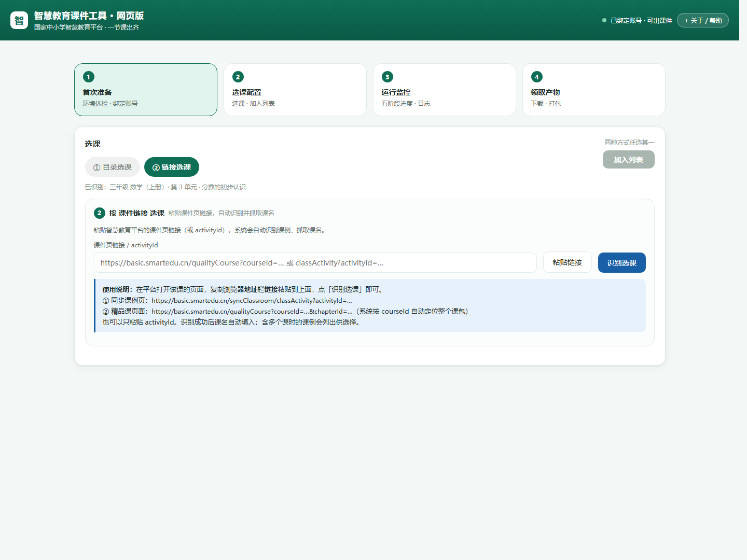Open the 关于 / 帮助 button
The height and width of the screenshot is (560, 747).
[x=703, y=20]
